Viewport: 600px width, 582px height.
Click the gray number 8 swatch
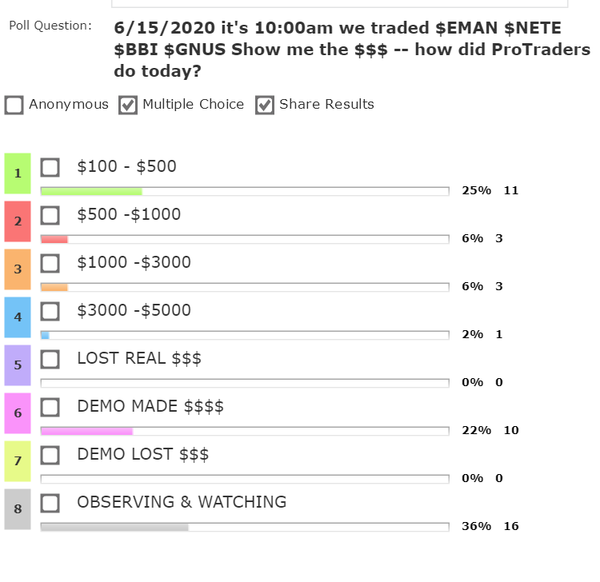pos(17,509)
